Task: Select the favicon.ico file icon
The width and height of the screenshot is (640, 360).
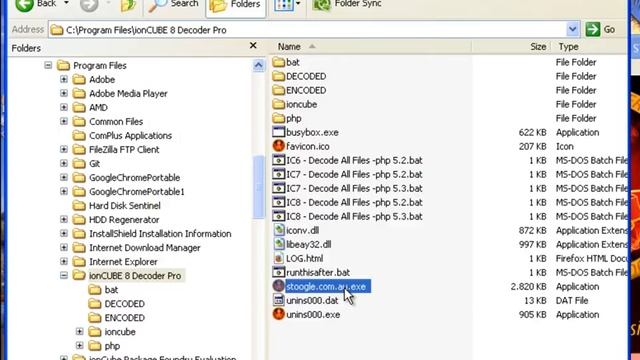Action: pyautogui.click(x=278, y=146)
